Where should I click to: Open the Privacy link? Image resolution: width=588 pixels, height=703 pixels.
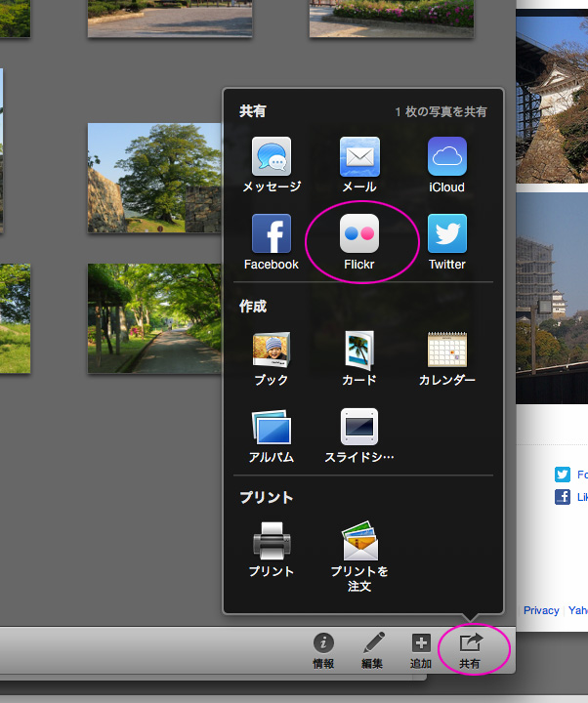click(541, 610)
